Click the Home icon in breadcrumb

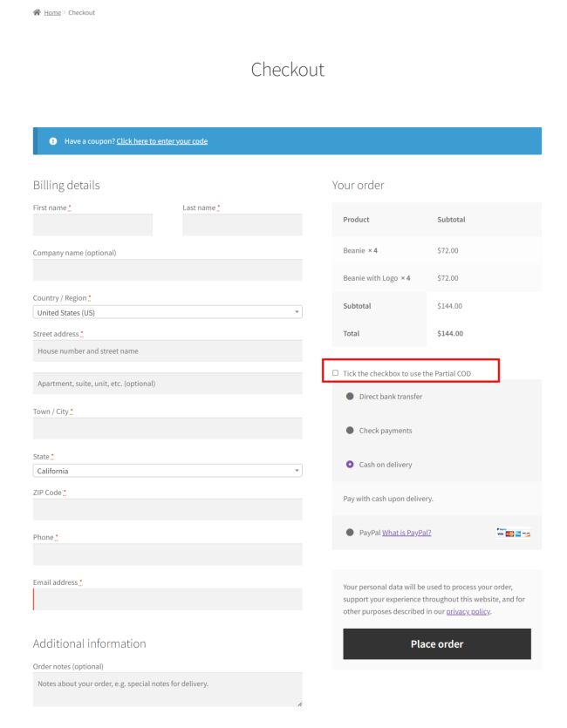(37, 12)
